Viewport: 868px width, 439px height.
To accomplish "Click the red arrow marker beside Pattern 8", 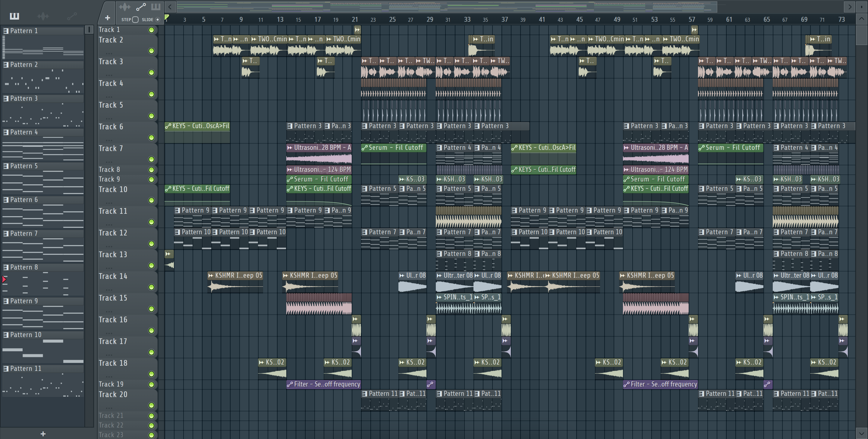I will click(x=4, y=279).
